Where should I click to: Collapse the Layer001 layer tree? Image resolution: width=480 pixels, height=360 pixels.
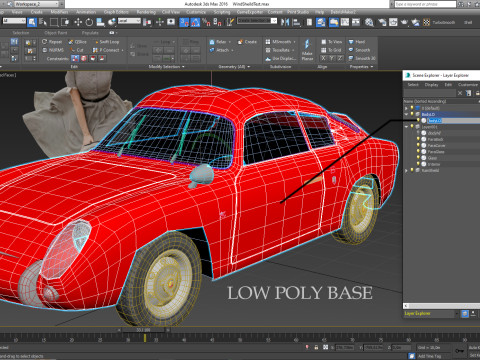pos(406,127)
